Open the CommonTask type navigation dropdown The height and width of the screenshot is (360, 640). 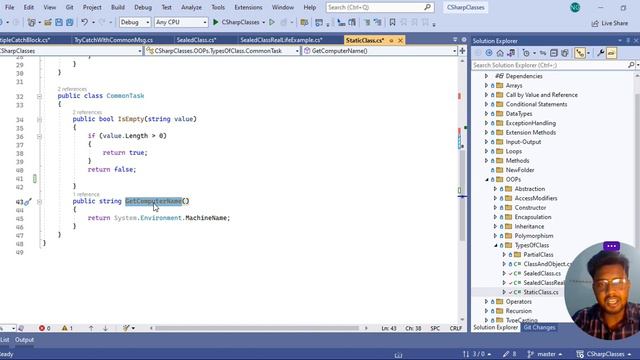(x=223, y=51)
